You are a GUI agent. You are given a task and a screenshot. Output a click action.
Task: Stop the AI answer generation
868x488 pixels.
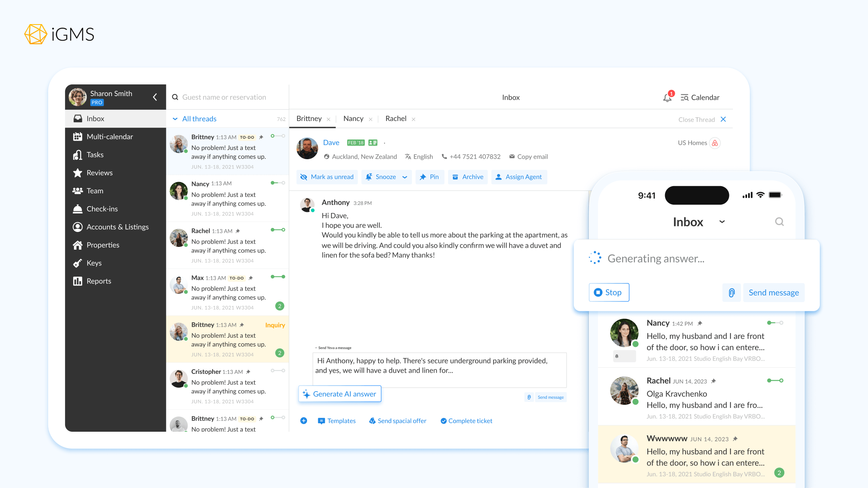pyautogui.click(x=608, y=292)
